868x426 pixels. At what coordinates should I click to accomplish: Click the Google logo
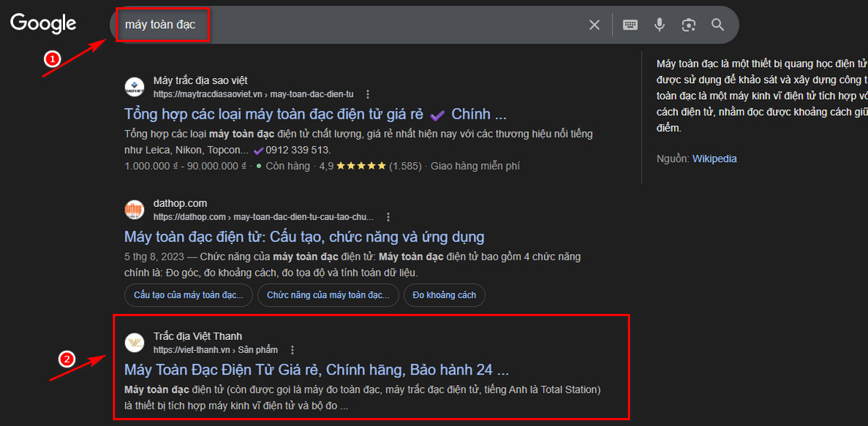(x=43, y=23)
